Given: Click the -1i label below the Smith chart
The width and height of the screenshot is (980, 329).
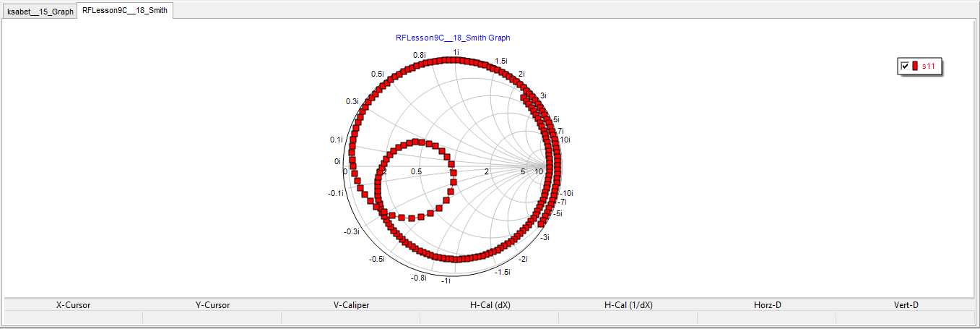Looking at the screenshot, I should tap(446, 281).
